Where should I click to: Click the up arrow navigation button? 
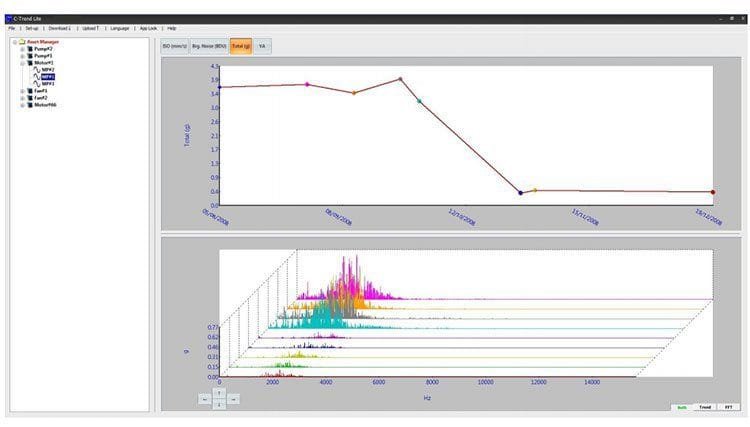click(220, 392)
